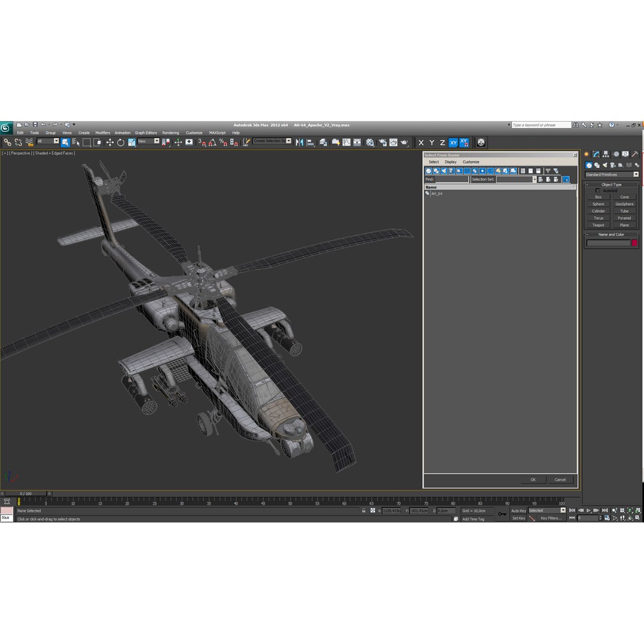Select AH_64 in the scene list
This screenshot has width=644, height=644.
tap(436, 193)
